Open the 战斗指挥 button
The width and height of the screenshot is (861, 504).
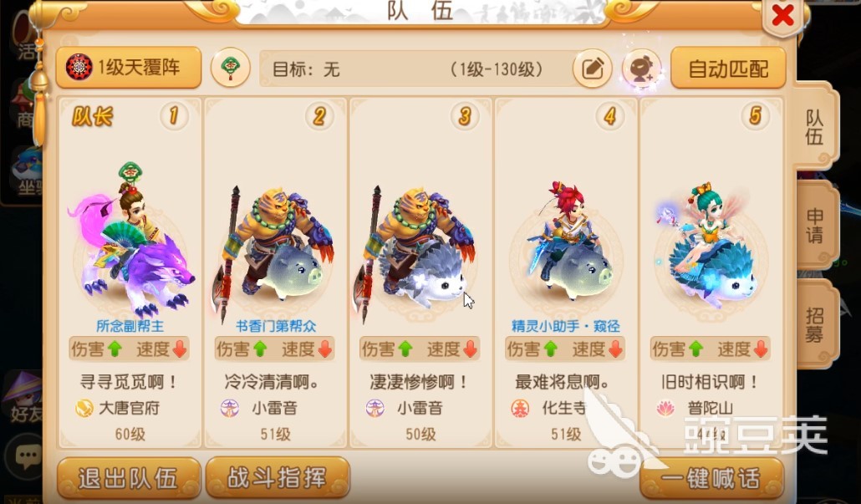(x=278, y=478)
